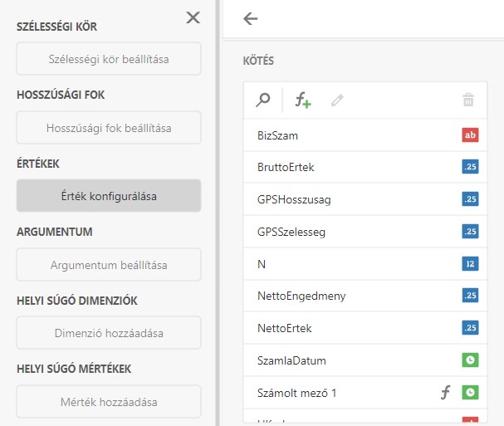Click Mérték hozzáadása button
The width and height of the screenshot is (504, 426).
109,402
